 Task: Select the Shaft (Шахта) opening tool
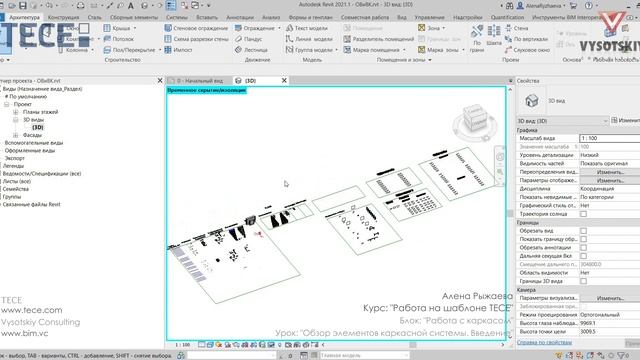(494, 36)
